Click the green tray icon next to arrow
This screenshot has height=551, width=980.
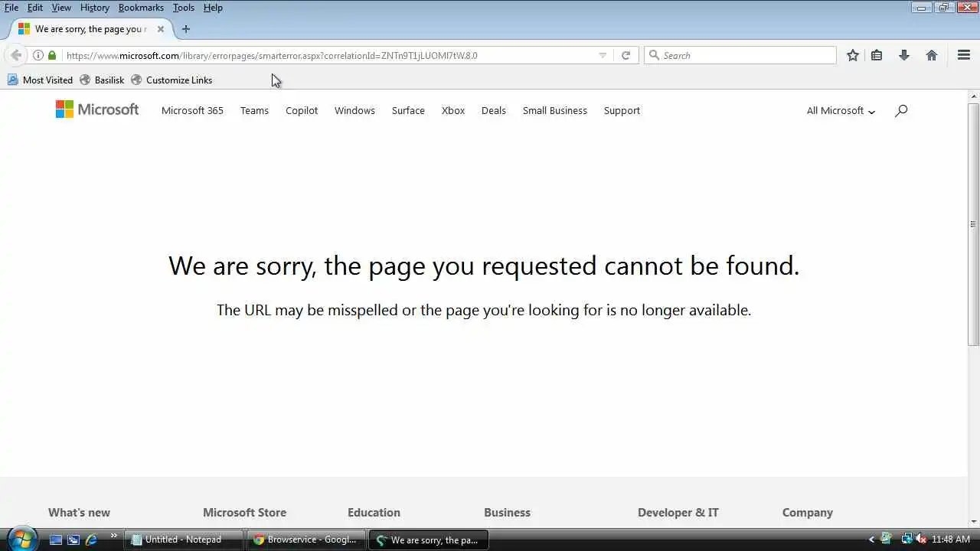click(887, 540)
